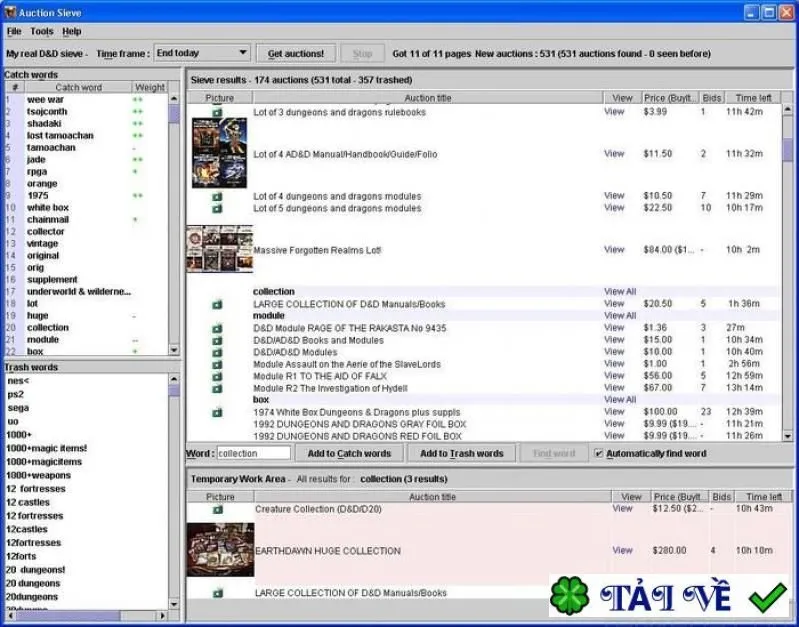Click Massive Forgotten Realms Lot thumbnail
The height and width of the screenshot is (627, 799).
coord(220,249)
